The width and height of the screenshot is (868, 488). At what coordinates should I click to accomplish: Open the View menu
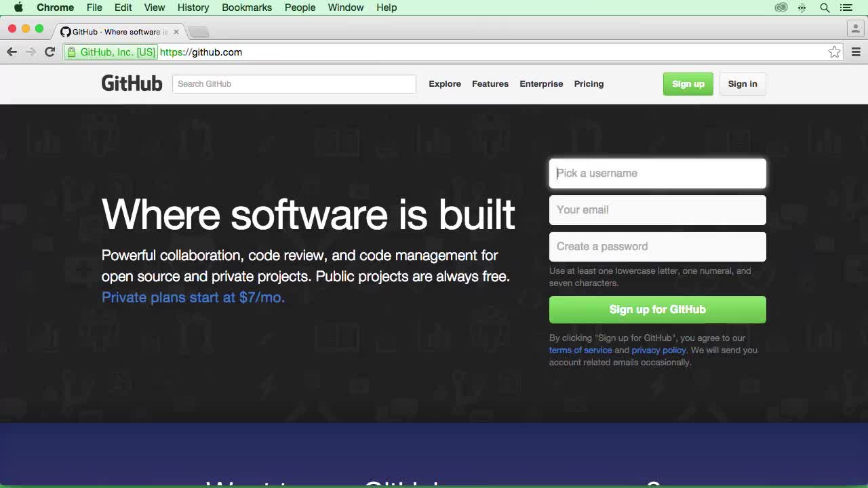155,7
